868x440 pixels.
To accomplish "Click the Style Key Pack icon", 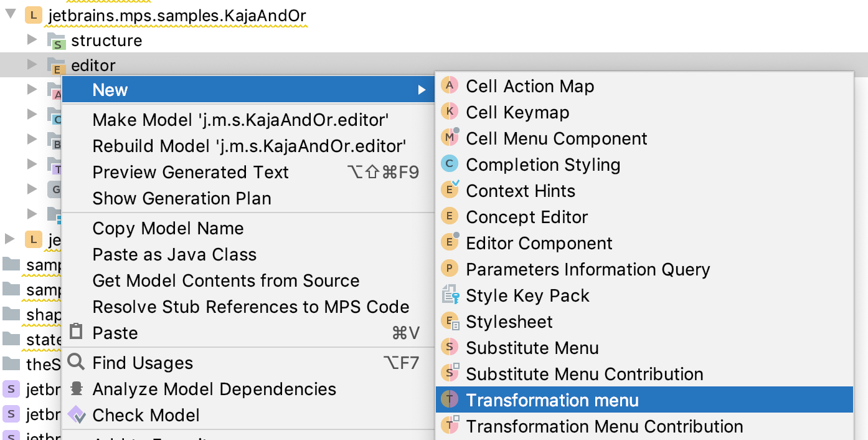I will [450, 295].
